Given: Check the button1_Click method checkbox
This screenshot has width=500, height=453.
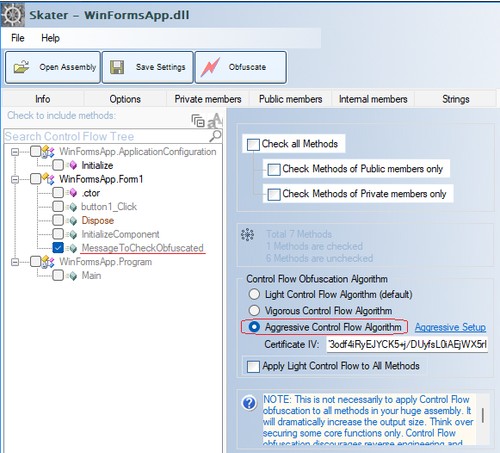Looking at the screenshot, I should [x=58, y=206].
